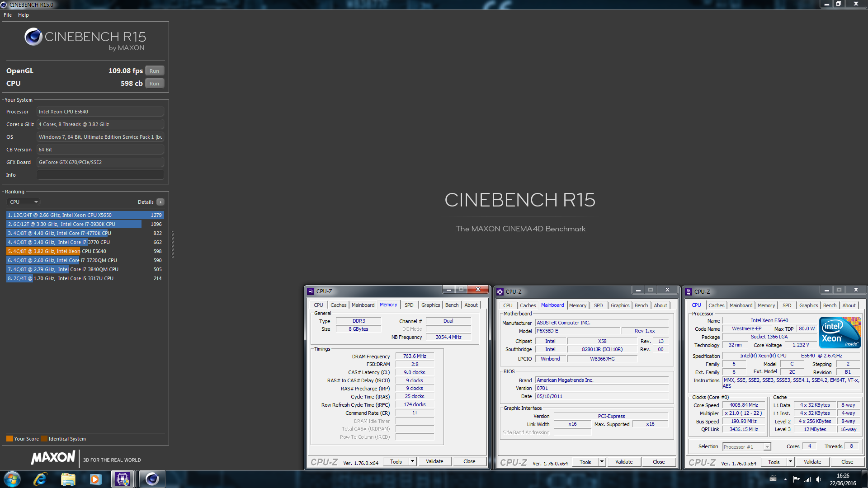The image size is (868, 488).
Task: Click Core Speed value 4008.84 MHz
Action: pos(744,405)
